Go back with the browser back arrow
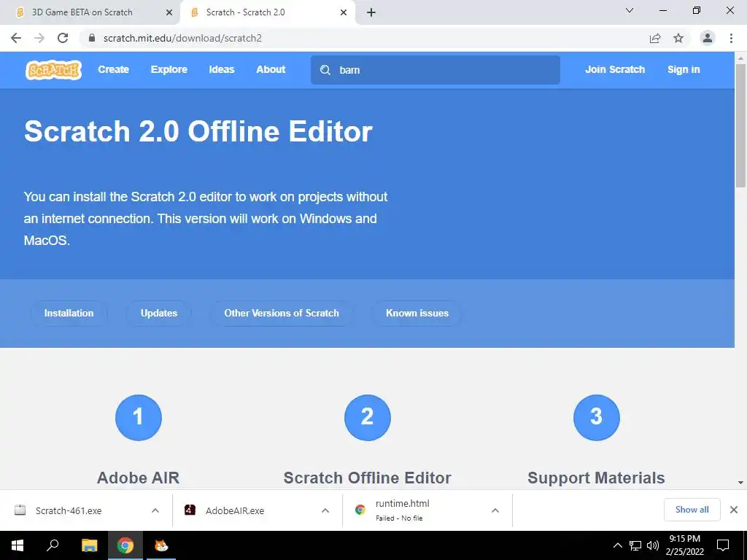The image size is (747, 560). (x=16, y=38)
